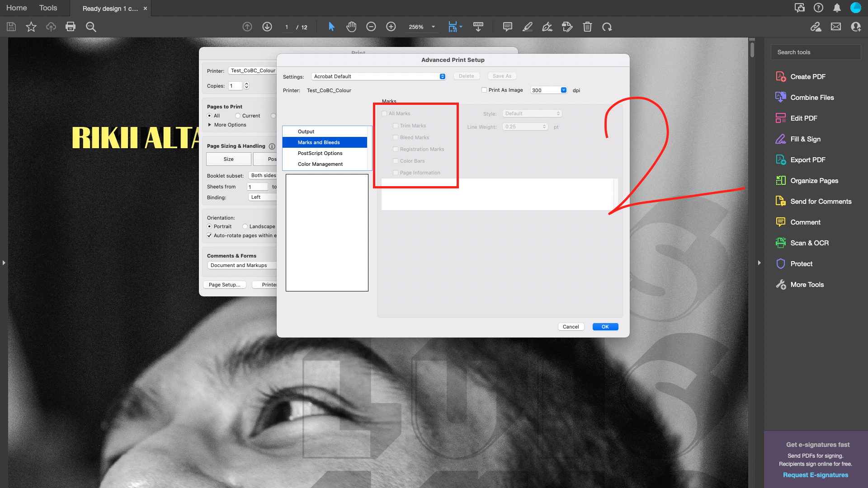Select Color Management in list
The width and height of the screenshot is (868, 488).
(x=320, y=164)
